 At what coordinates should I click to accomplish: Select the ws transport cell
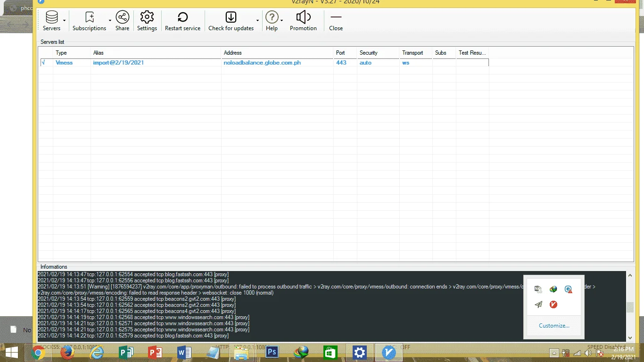405,63
